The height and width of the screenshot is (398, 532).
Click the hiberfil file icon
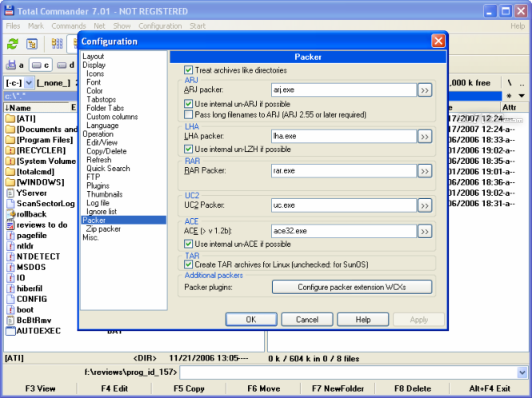[x=10, y=289]
